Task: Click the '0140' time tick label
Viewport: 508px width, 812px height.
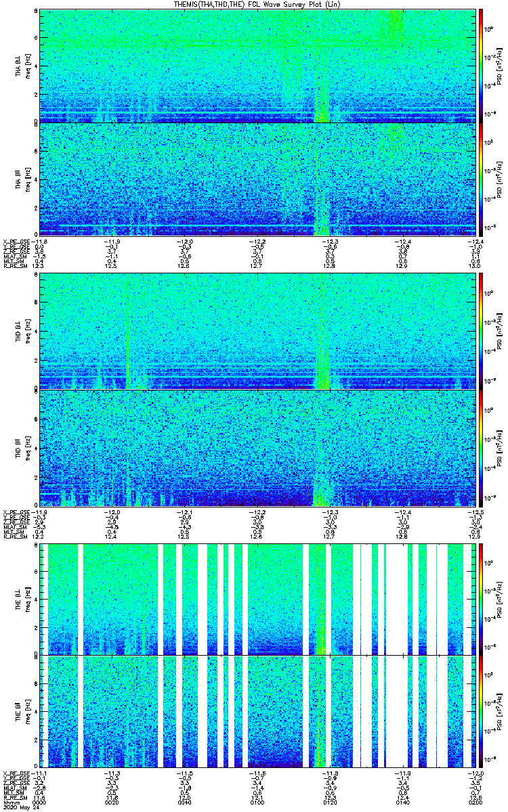Action: tap(402, 802)
